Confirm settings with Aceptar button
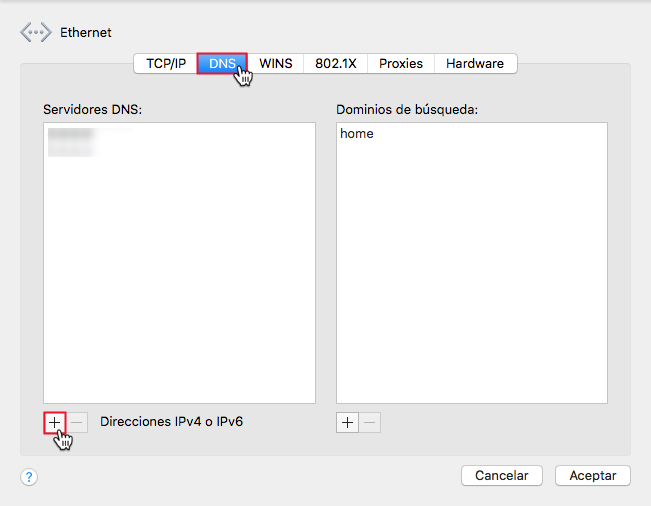This screenshot has width=651, height=506. click(x=592, y=475)
